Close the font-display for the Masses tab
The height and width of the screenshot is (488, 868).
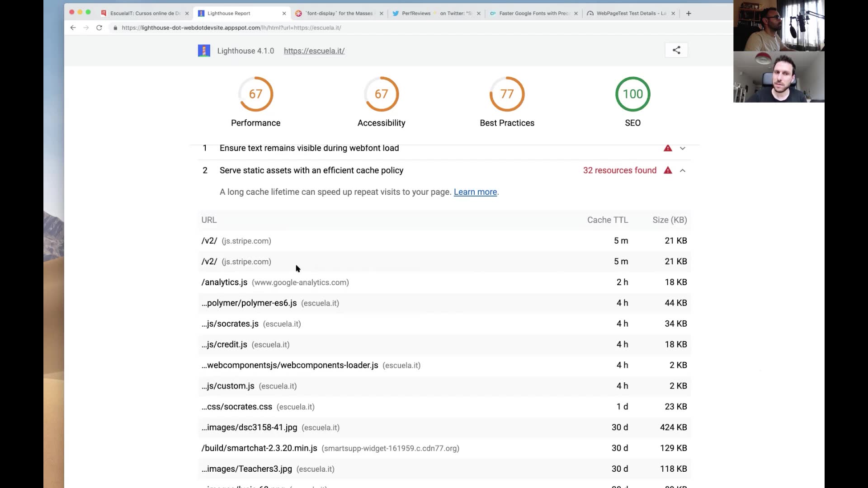coord(381,14)
